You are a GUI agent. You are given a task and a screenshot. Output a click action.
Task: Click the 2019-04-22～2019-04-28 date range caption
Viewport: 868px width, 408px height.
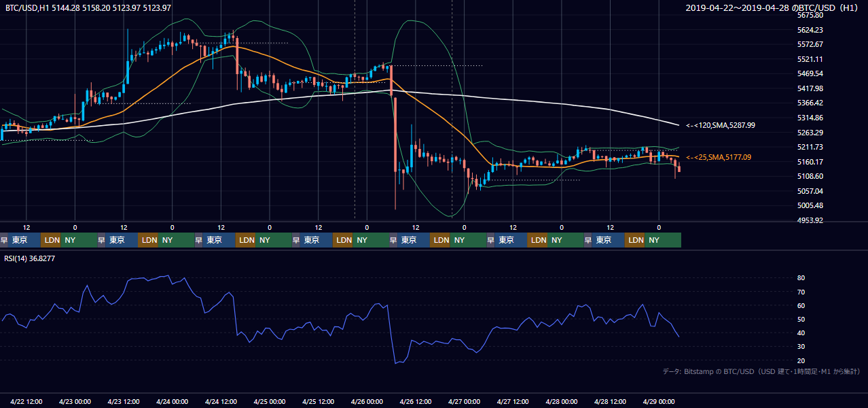click(773, 7)
